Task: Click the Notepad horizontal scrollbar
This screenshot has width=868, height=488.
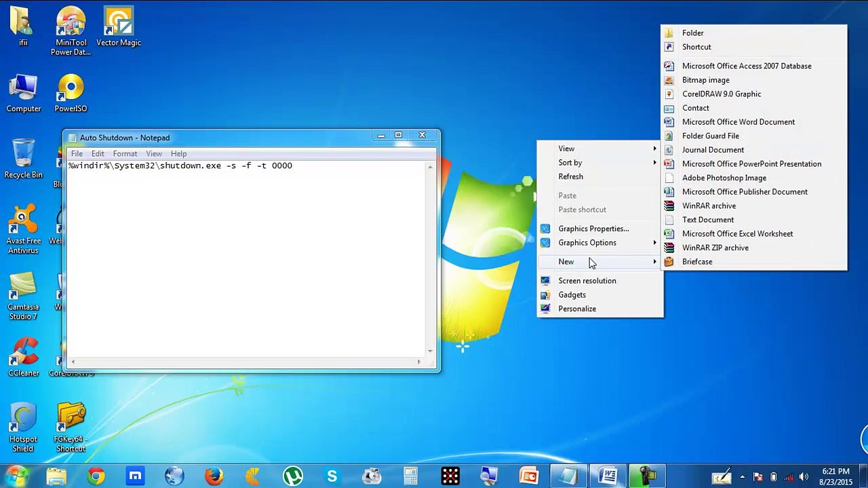Action: coord(245,362)
